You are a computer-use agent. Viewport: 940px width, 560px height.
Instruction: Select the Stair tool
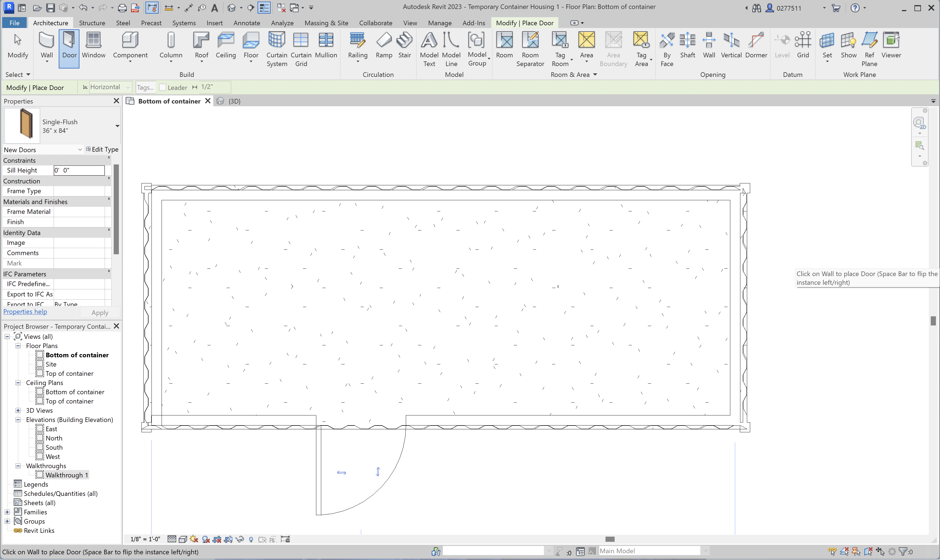[404, 45]
